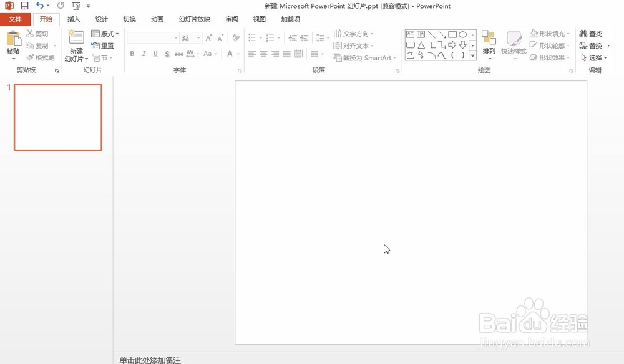This screenshot has height=364, width=624.
Task: Click the Decrease Font Size icon
Action: coord(220,38)
